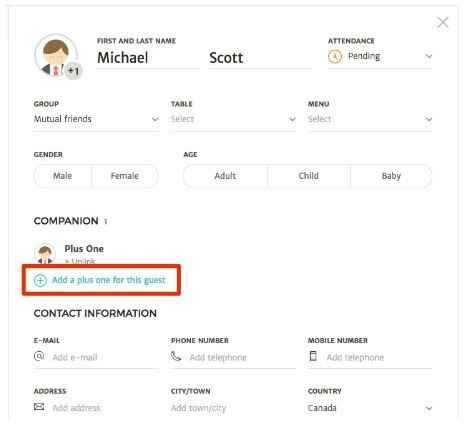
Task: Click the envelope address icon
Action: tap(39, 407)
